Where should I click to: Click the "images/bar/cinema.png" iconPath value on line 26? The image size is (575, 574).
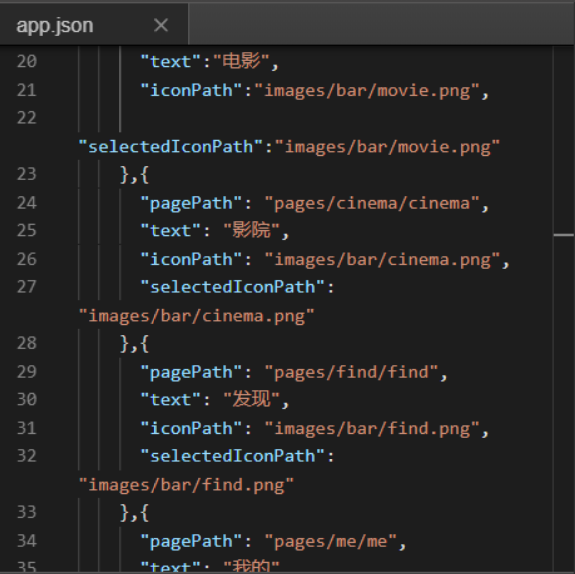[x=382, y=260]
